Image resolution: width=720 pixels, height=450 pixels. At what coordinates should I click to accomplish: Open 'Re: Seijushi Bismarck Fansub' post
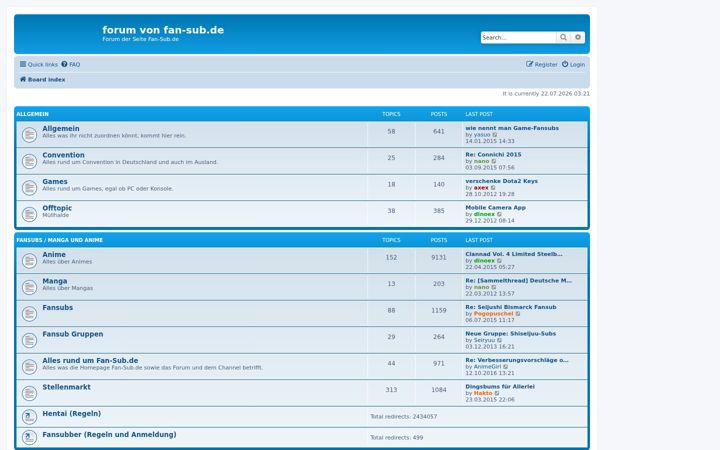click(511, 307)
